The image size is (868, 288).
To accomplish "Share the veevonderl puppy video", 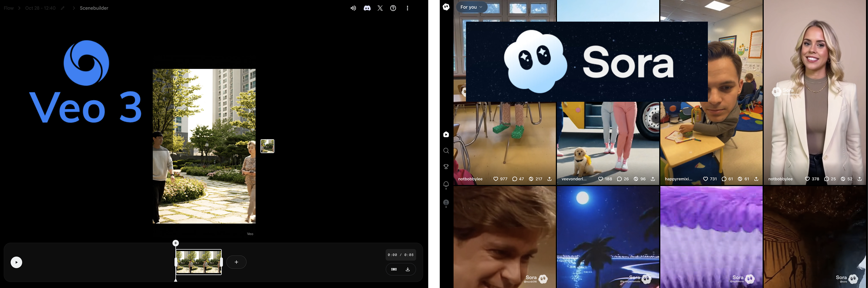I will 653,179.
